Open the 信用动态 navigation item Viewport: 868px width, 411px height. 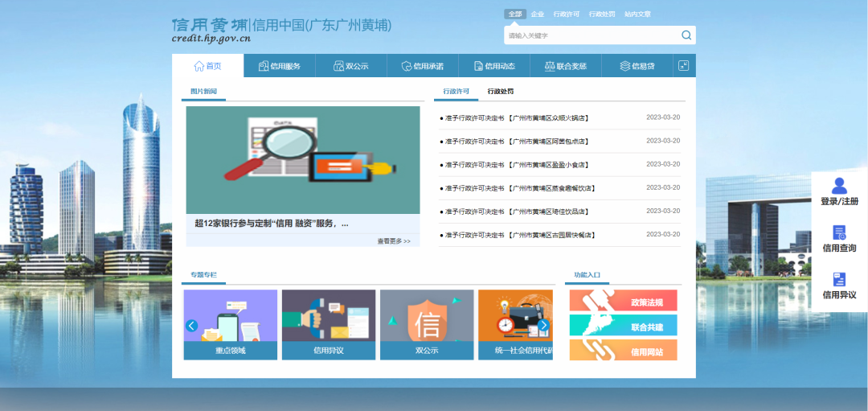494,66
